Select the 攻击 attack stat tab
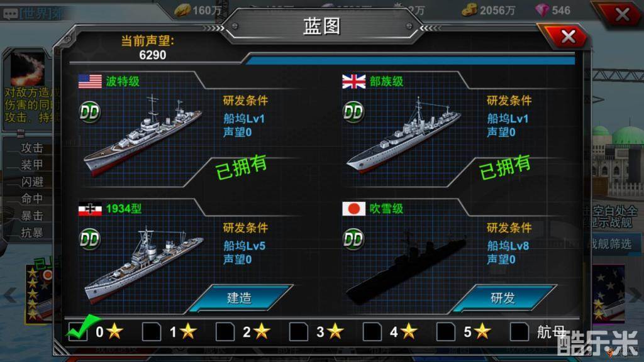Image resolution: width=644 pixels, height=362 pixels. coord(32,147)
